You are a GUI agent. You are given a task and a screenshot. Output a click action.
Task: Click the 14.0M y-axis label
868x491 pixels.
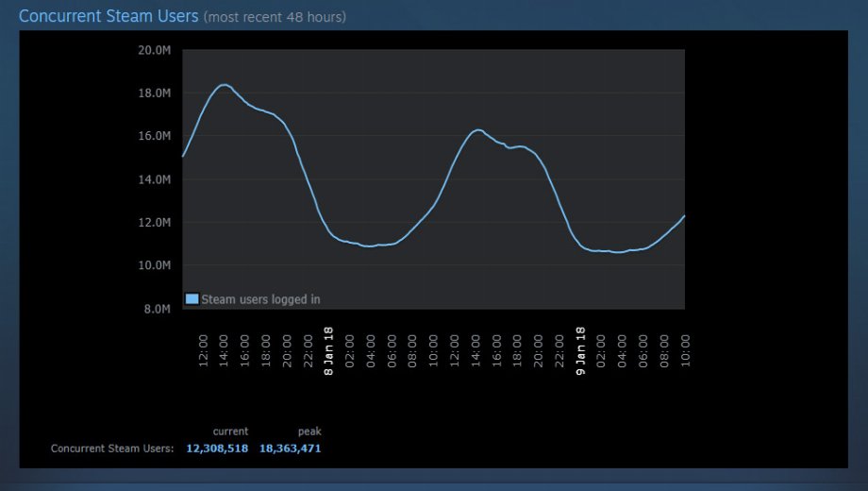(155, 179)
